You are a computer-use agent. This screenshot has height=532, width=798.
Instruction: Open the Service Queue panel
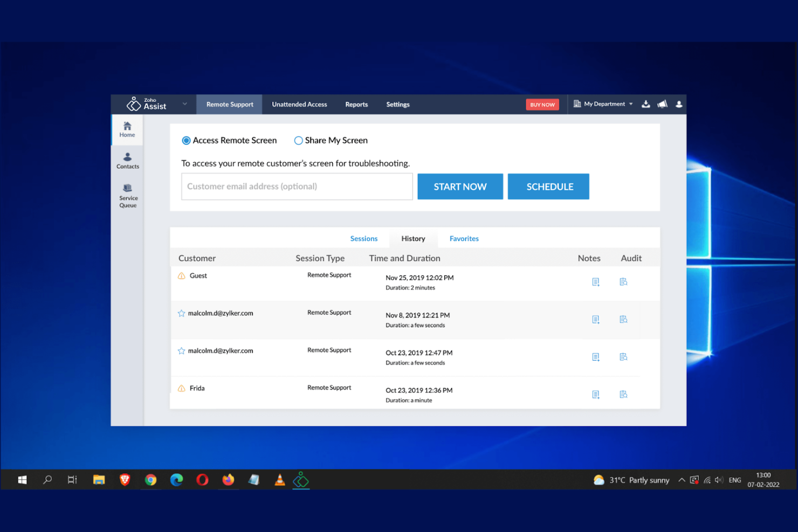pyautogui.click(x=128, y=196)
